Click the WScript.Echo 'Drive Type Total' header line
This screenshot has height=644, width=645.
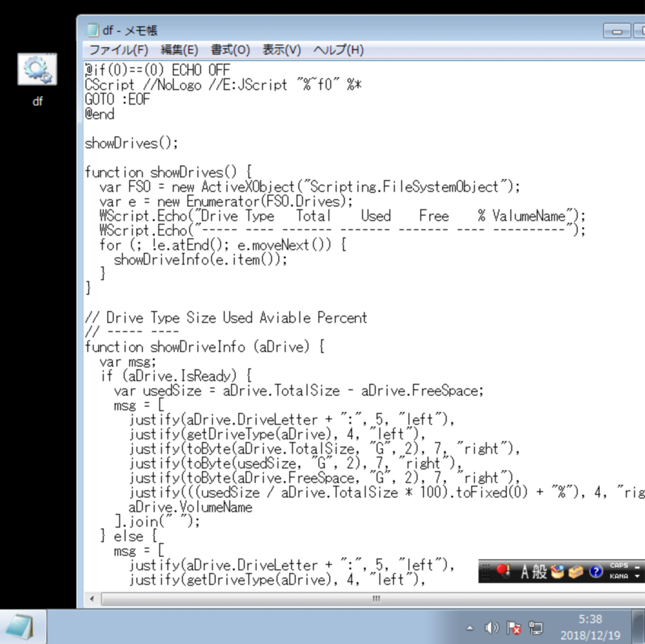point(342,216)
